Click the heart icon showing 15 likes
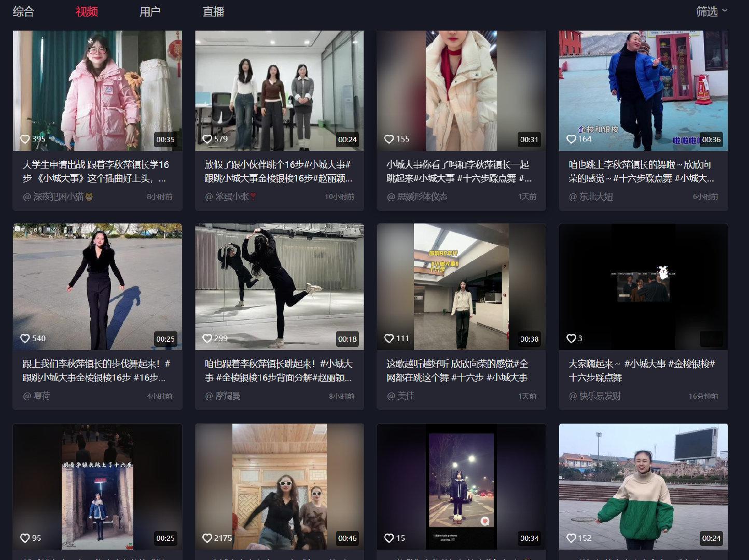Viewport: 749px width, 560px height. click(x=389, y=538)
